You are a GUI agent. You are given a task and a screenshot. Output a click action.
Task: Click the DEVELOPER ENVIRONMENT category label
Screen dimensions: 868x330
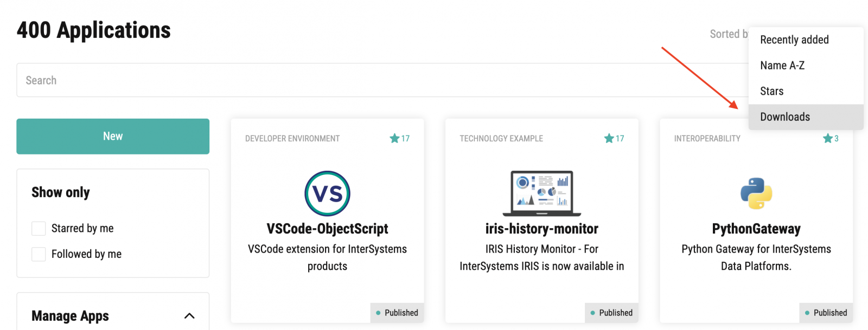pyautogui.click(x=292, y=139)
